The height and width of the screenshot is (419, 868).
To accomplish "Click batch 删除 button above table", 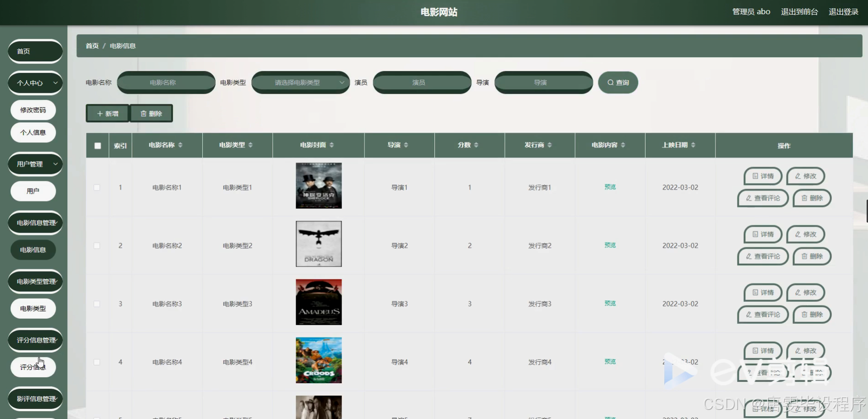I will [151, 114].
